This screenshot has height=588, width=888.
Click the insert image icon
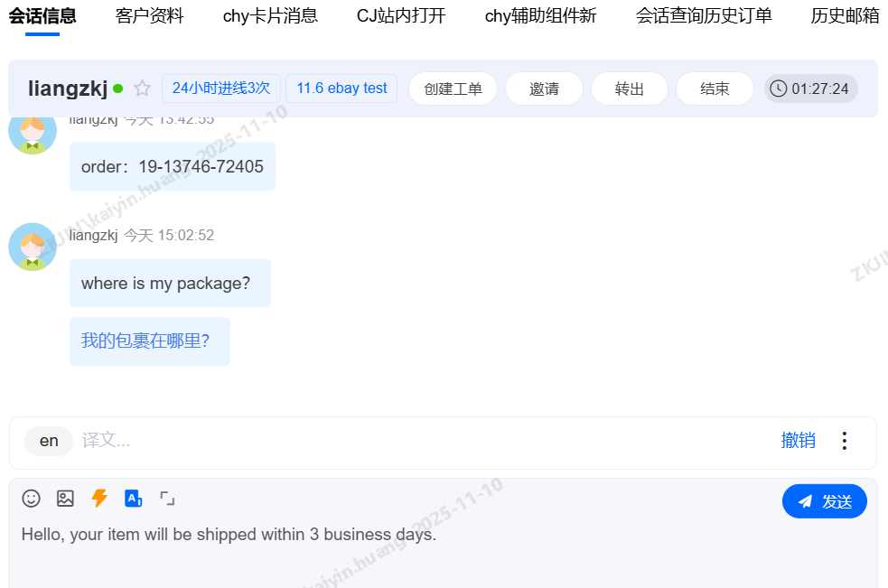[x=65, y=499]
